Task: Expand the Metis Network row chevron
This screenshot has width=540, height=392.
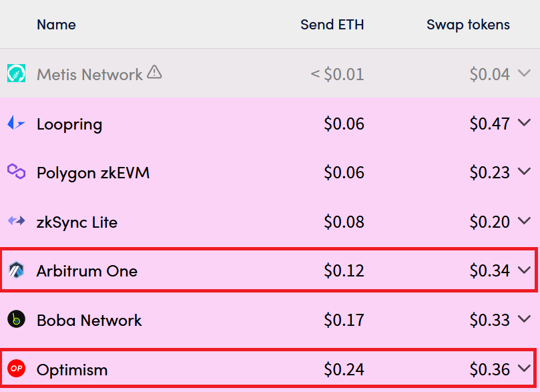Action: pos(524,73)
